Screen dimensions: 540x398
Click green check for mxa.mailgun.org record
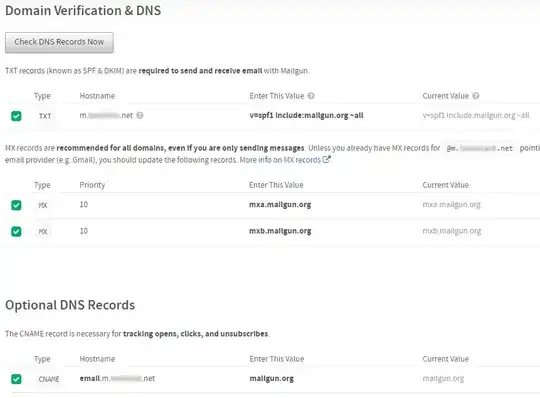coord(16,205)
